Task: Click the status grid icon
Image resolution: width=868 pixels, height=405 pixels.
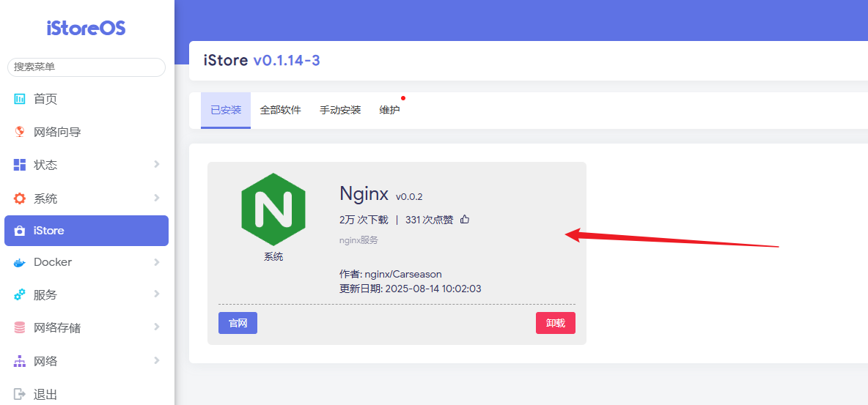Action: (x=20, y=165)
